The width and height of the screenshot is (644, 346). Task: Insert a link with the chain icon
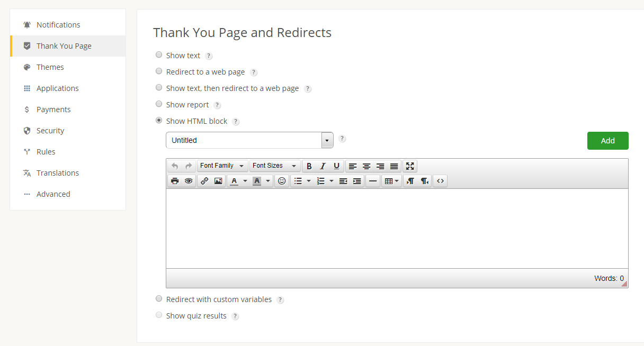point(204,181)
